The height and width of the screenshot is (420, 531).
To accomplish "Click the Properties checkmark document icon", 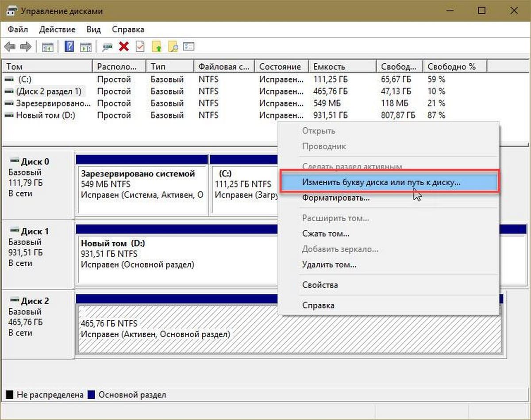I will [x=140, y=47].
